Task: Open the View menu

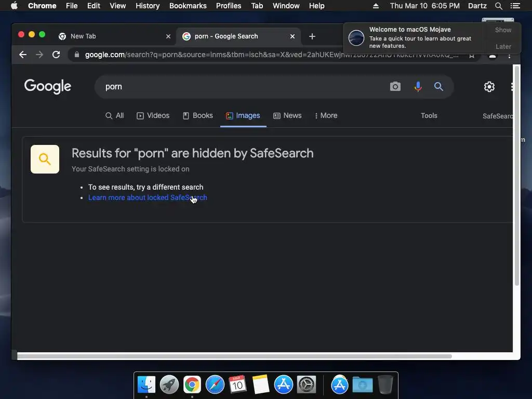Action: 118,6
